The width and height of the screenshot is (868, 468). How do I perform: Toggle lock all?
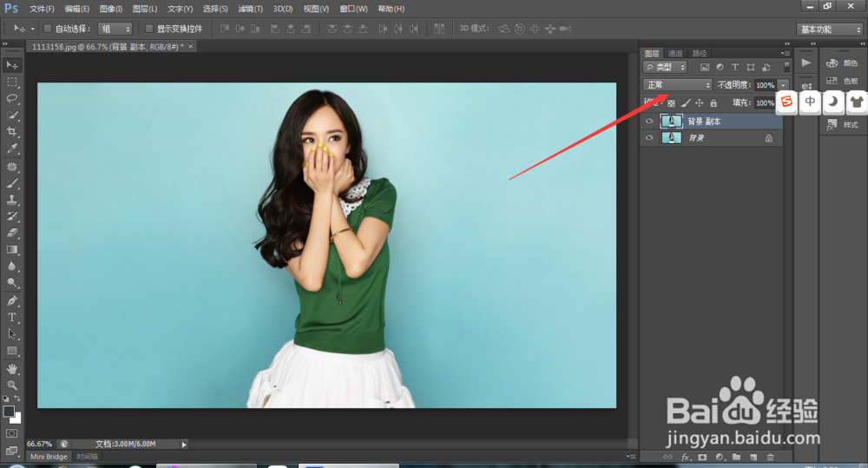pos(713,103)
